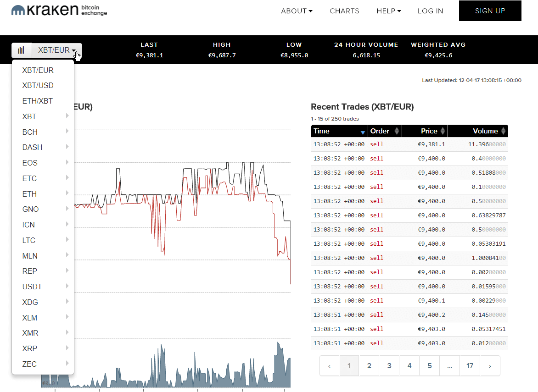Viewport: 538px width, 392px height.
Task: Sort by Order column arrows
Action: 397,131
